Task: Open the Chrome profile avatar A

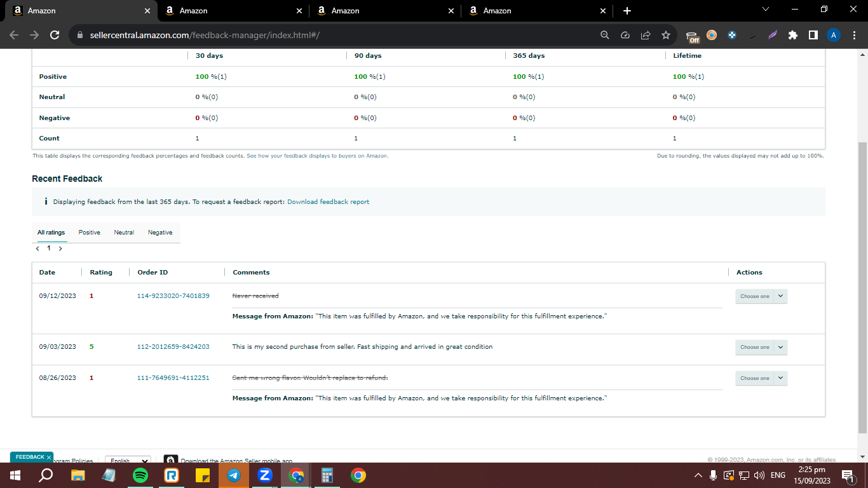Action: [x=834, y=36]
